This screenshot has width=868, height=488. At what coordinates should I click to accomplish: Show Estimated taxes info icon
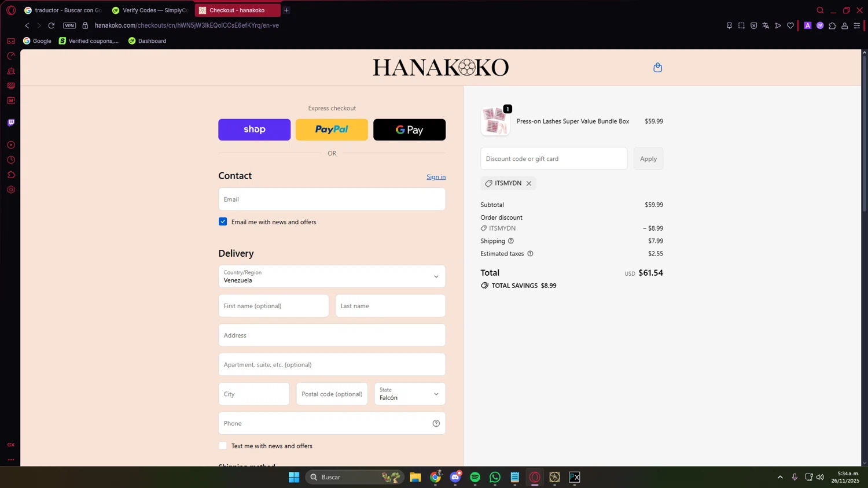pyautogui.click(x=530, y=254)
